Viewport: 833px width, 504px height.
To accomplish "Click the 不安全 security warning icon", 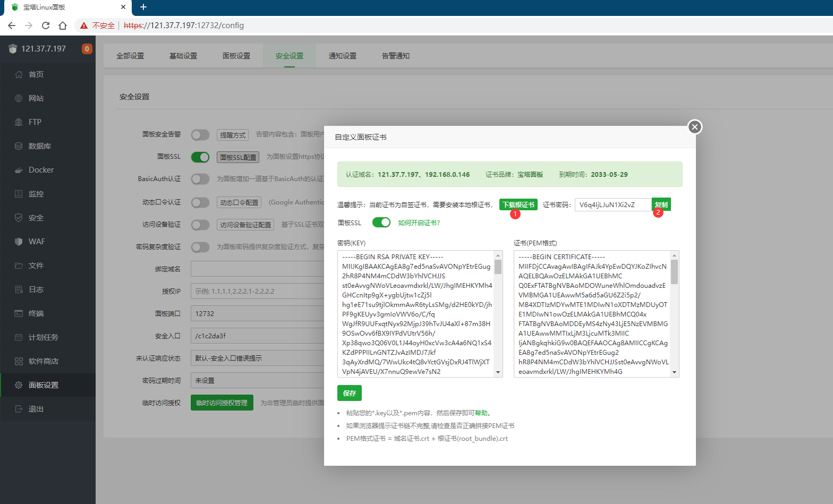I will click(84, 25).
